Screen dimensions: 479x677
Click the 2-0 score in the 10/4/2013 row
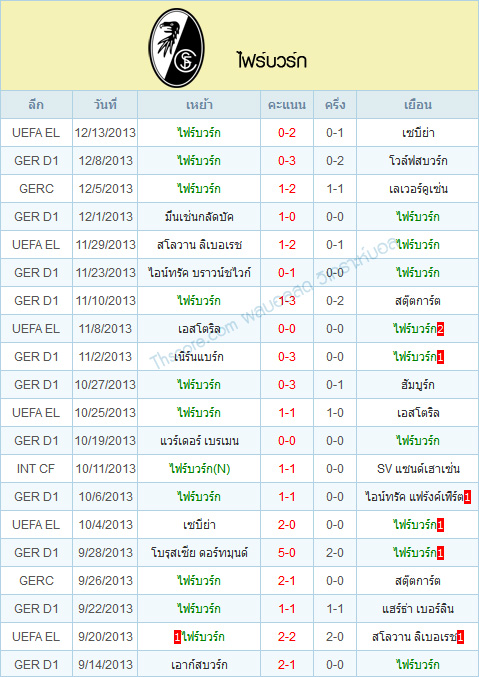point(287,525)
